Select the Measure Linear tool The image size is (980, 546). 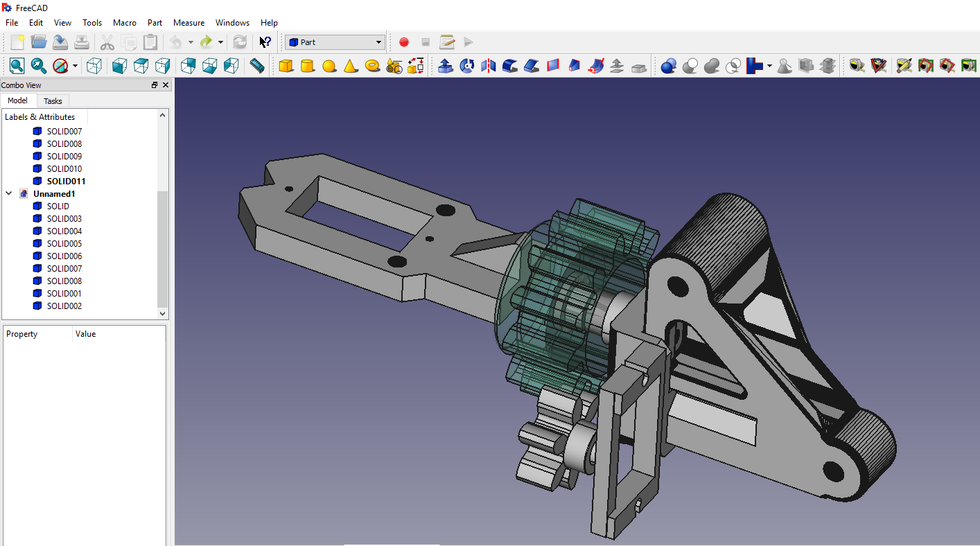tap(857, 66)
